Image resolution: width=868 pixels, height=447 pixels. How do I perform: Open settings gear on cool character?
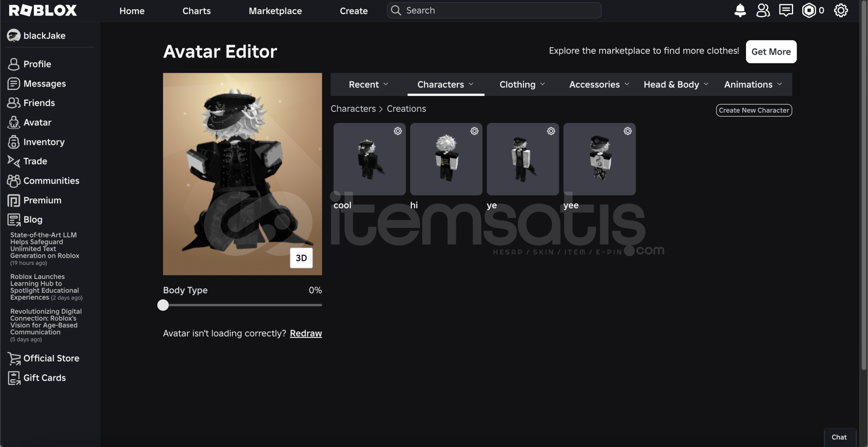[x=397, y=131]
